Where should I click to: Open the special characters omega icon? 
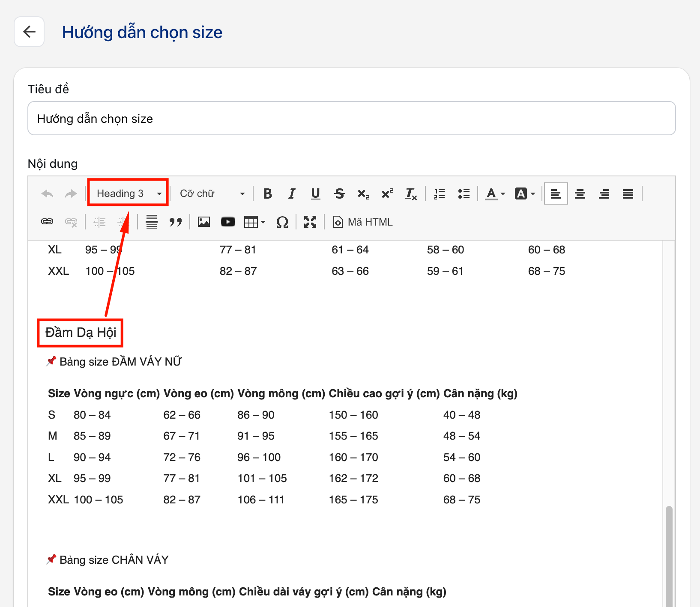[x=282, y=222]
